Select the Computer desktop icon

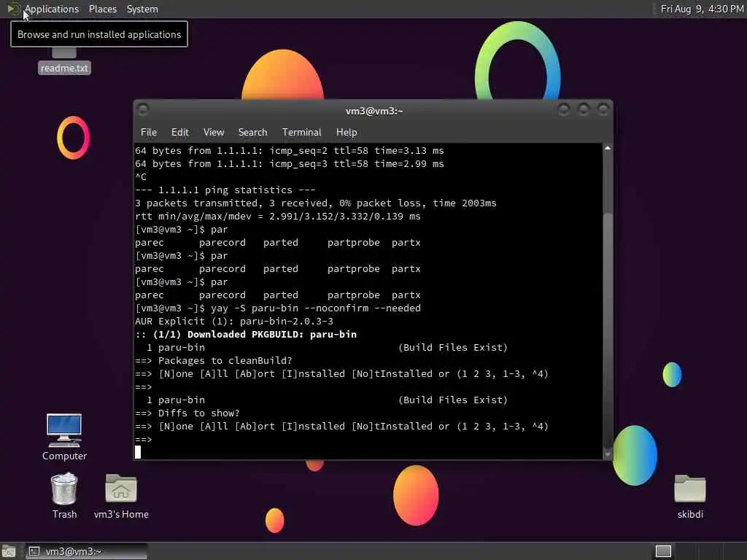[x=64, y=437]
